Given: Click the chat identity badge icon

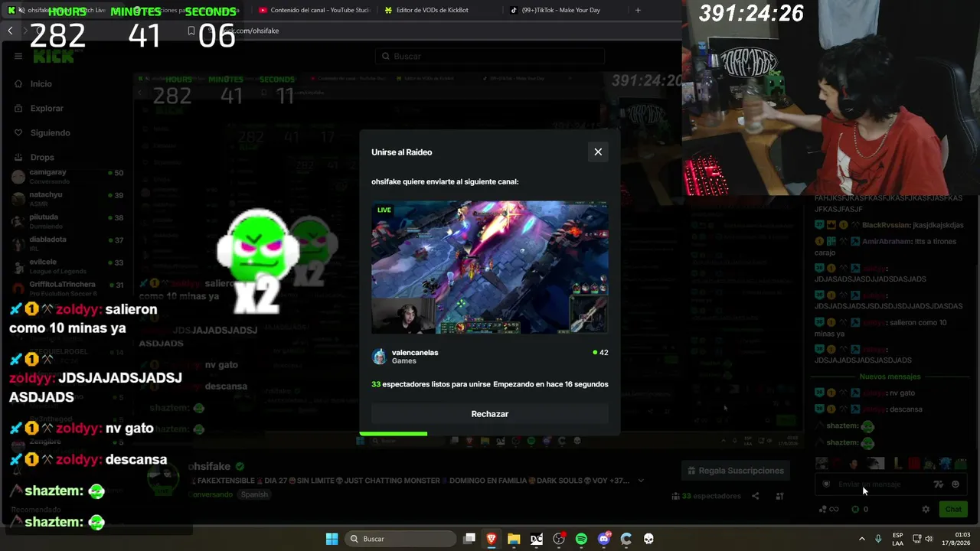Looking at the screenshot, I should point(826,484).
